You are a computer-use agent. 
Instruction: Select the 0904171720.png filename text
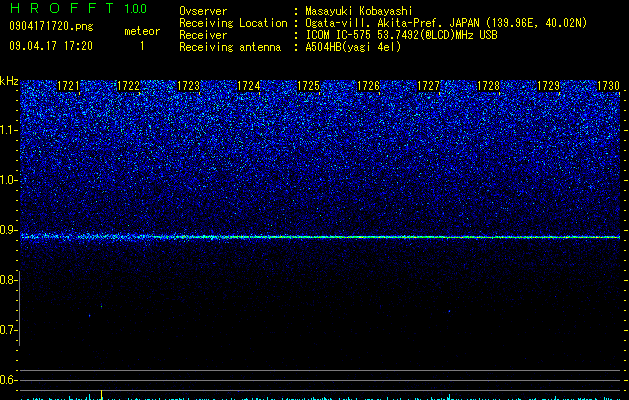tap(51, 26)
